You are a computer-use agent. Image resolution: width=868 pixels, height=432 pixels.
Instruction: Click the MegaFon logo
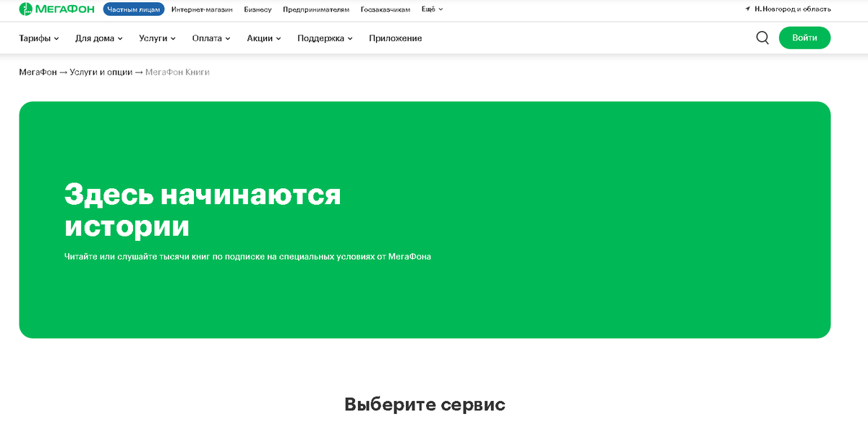56,9
